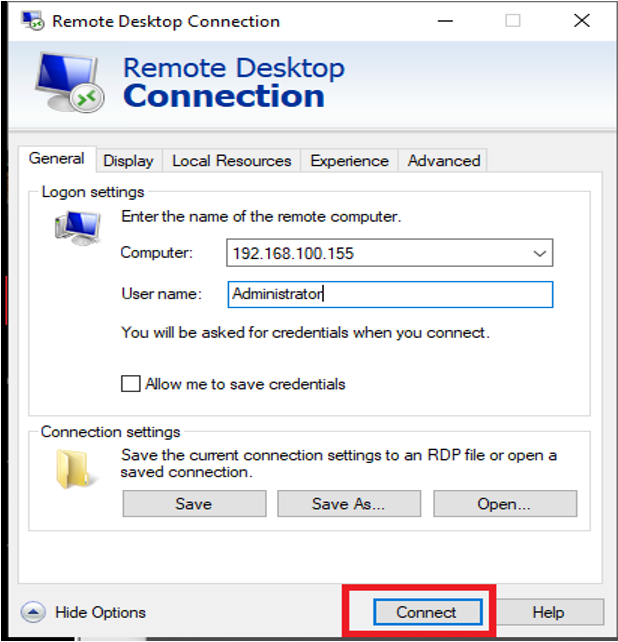Open a saved connection via Open... button
Image resolution: width=618 pixels, height=642 pixels.
(x=505, y=503)
